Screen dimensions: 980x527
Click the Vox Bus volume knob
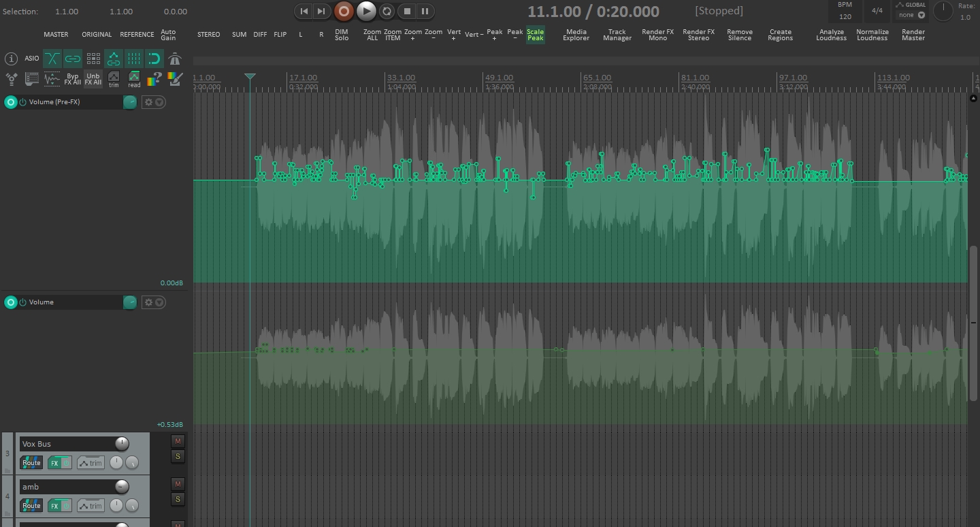click(x=122, y=444)
